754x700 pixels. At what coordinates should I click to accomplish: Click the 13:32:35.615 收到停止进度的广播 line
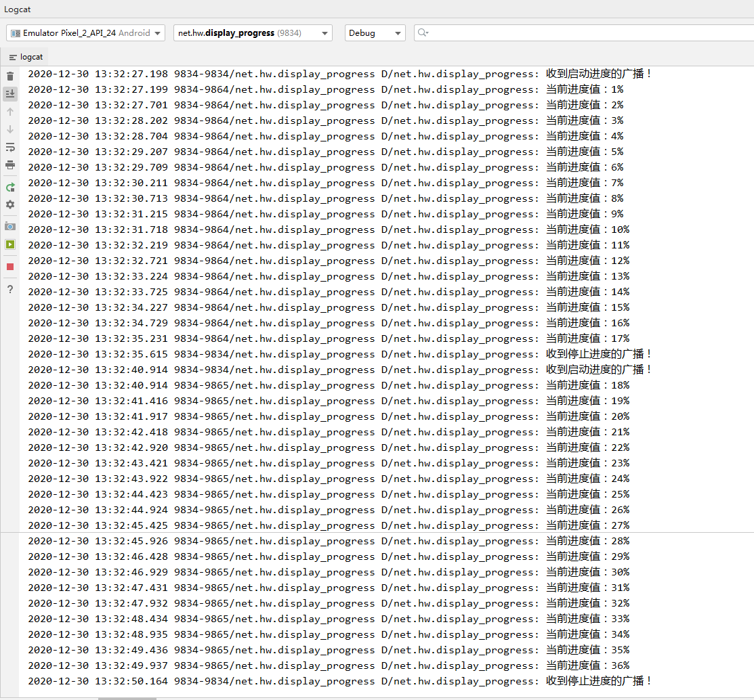pyautogui.click(x=339, y=354)
